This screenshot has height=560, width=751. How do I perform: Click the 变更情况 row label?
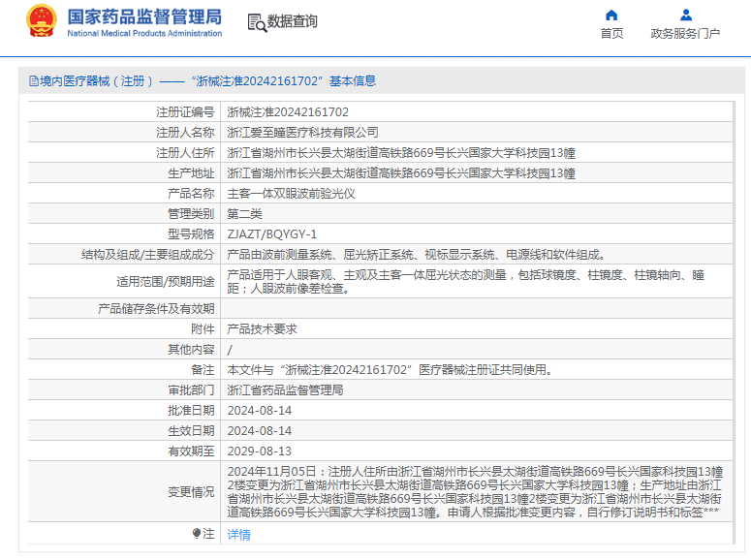tap(191, 492)
